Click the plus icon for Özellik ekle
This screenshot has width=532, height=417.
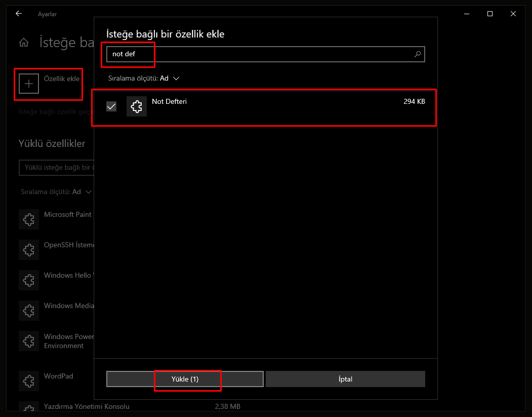(x=29, y=83)
